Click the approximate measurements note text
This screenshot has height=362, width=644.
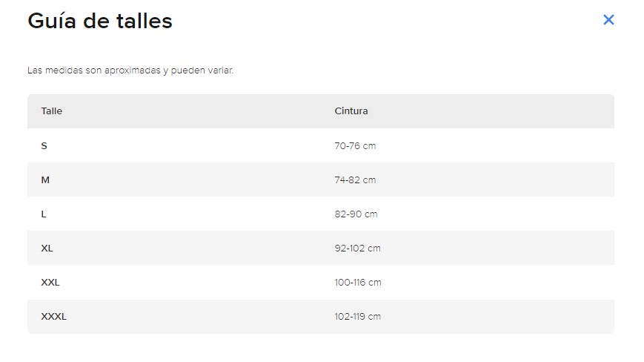130,70
